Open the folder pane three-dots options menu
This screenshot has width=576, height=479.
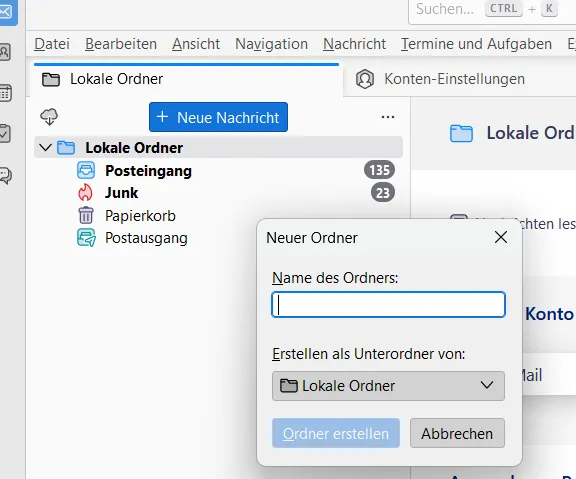pos(388,117)
